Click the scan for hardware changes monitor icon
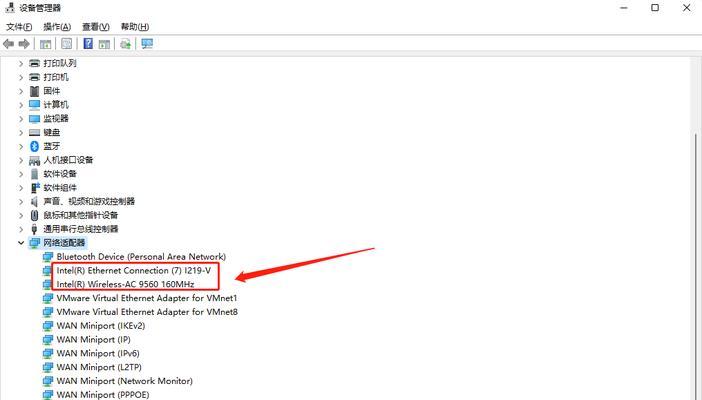This screenshot has height=400, width=702. [147, 43]
